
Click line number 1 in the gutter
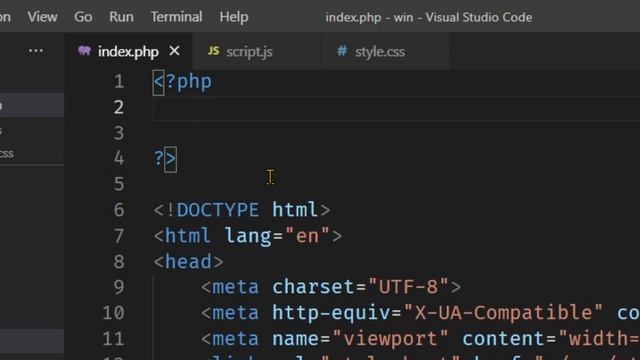tap(119, 82)
